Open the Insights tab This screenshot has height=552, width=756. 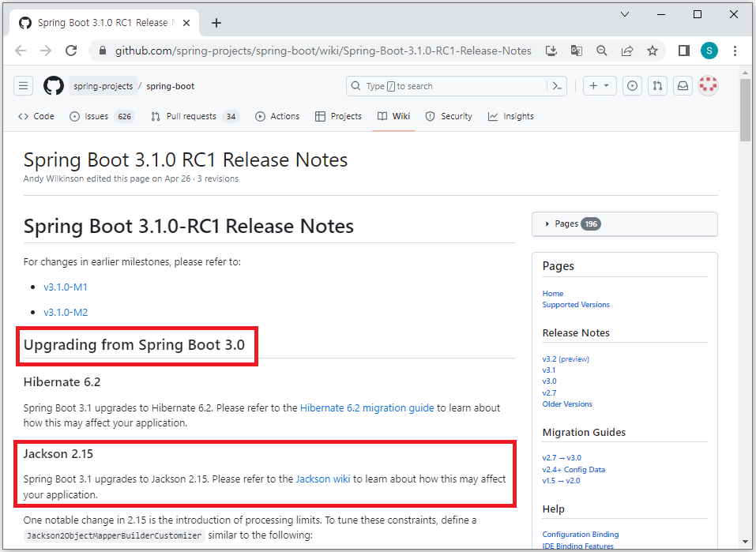click(511, 116)
